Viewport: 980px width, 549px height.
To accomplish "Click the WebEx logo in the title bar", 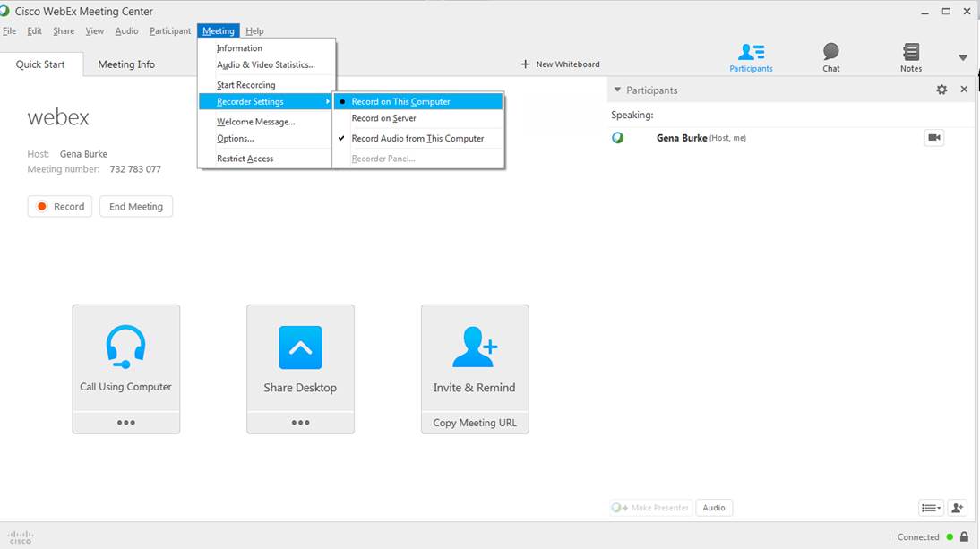I will pos(4,12).
